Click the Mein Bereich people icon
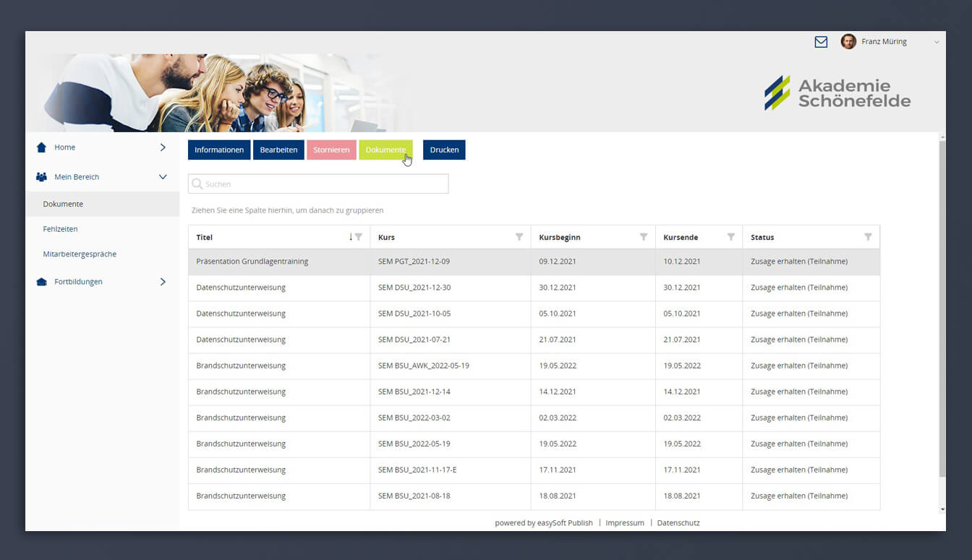The width and height of the screenshot is (972, 560). tap(41, 177)
